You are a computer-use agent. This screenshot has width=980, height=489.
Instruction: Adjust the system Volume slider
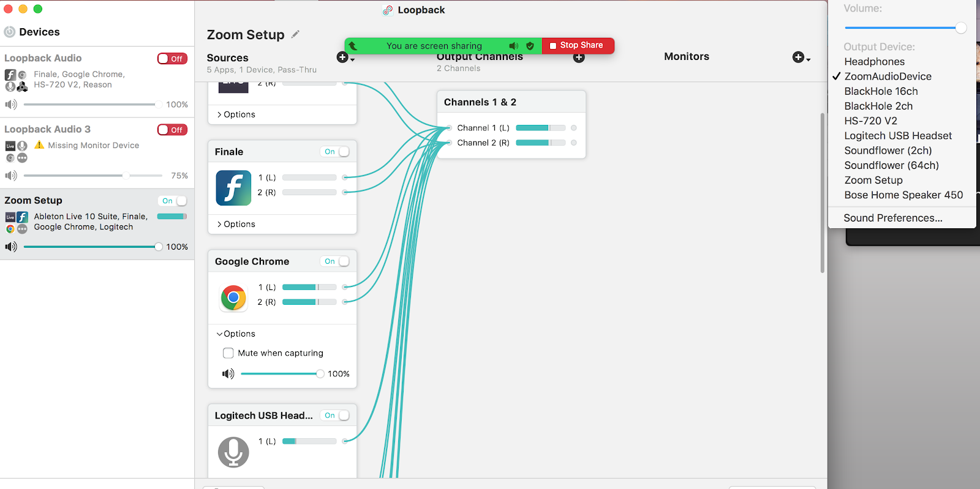[905, 28]
